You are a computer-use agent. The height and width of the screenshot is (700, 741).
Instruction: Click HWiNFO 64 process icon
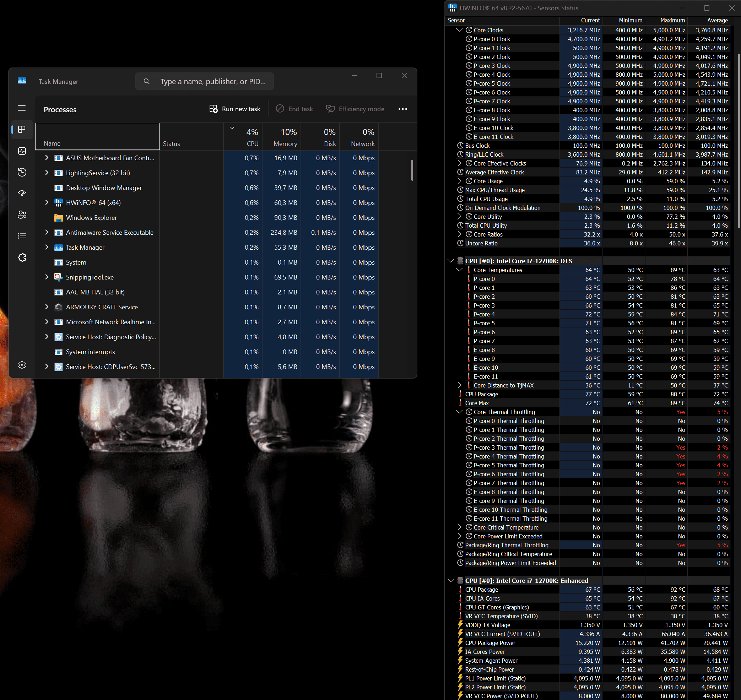[x=58, y=202]
